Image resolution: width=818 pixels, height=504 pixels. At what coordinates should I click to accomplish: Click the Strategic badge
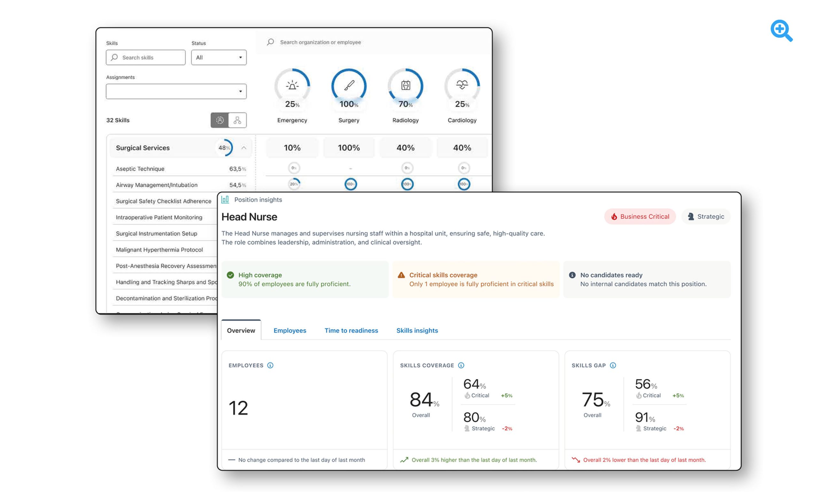click(x=706, y=217)
